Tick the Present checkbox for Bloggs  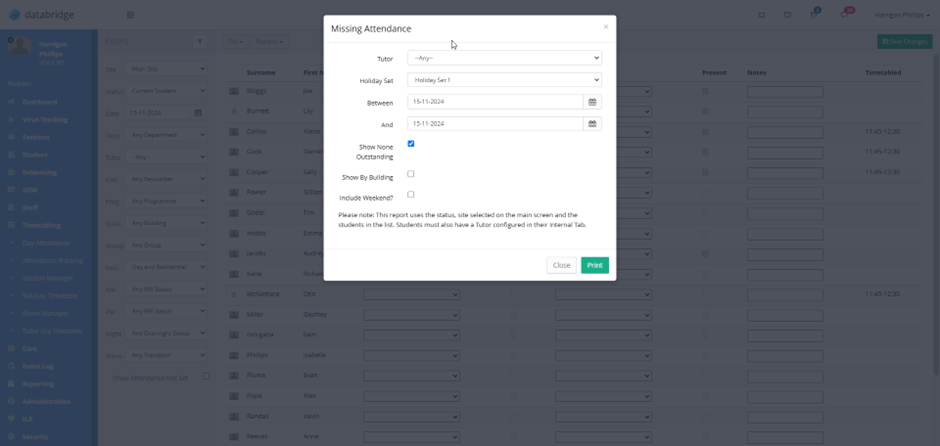pyautogui.click(x=705, y=91)
